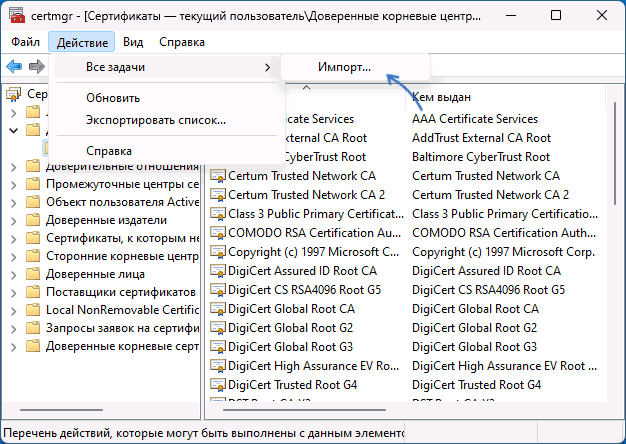The width and height of the screenshot is (626, 444).
Task: Click the folder icon of Доверенные издатели
Action: pos(33,220)
